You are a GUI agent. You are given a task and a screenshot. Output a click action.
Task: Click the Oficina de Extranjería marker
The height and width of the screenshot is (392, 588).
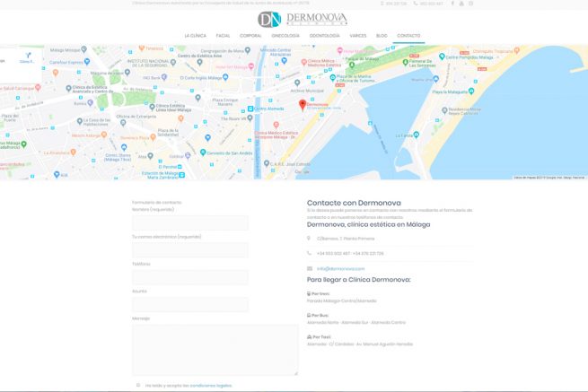coord(123,123)
